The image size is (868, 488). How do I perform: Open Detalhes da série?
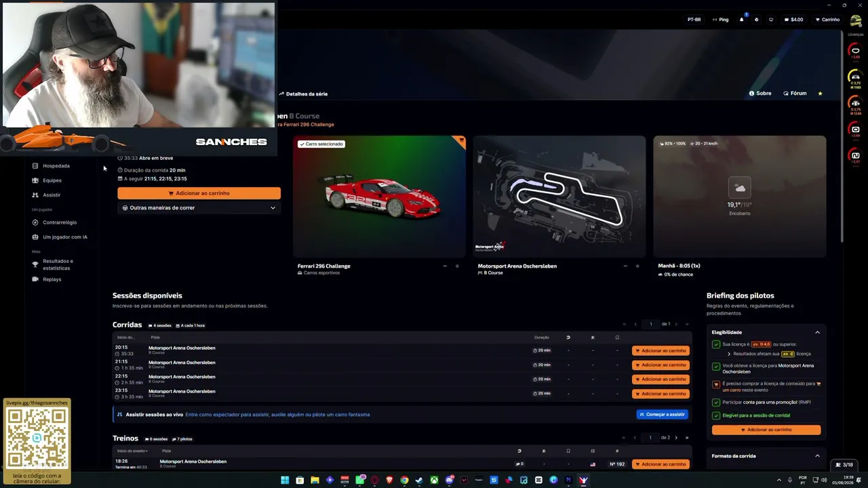(x=303, y=94)
